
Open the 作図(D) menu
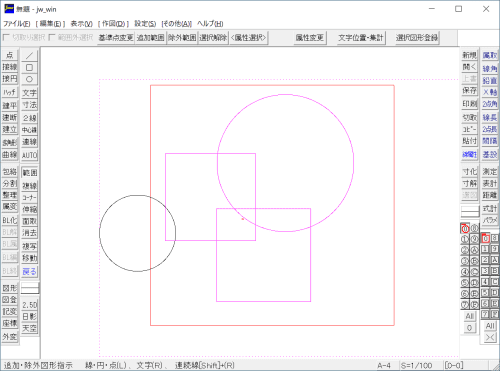113,24
